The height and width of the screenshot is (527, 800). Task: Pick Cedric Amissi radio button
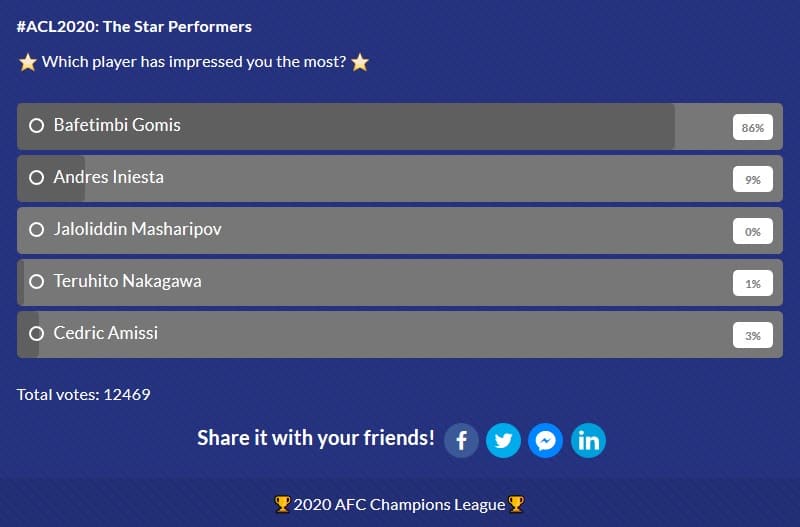pyautogui.click(x=36, y=334)
